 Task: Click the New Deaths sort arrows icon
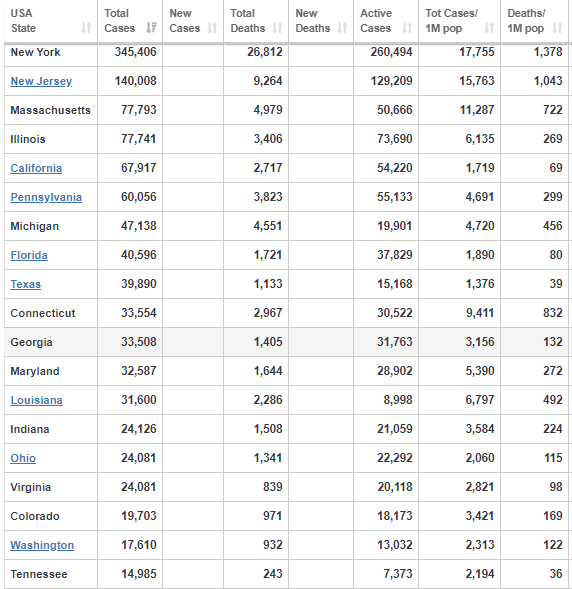click(342, 28)
